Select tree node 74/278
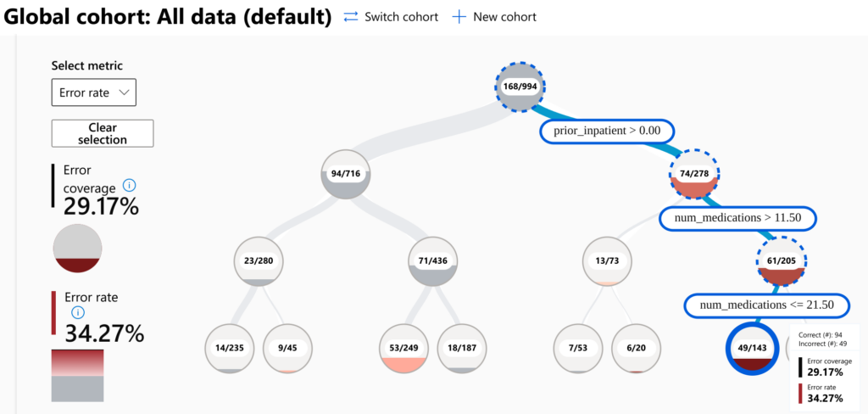 pos(695,174)
